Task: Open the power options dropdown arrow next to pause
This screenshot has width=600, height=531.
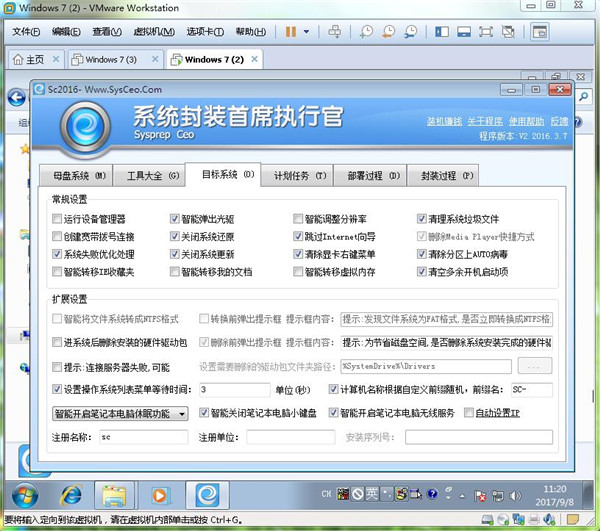Action: [x=307, y=31]
